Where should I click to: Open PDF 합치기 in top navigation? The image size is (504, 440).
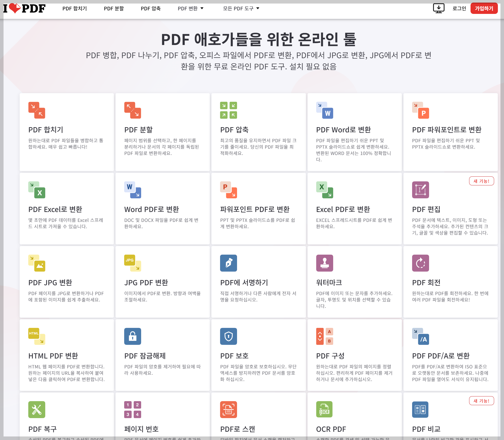75,8
